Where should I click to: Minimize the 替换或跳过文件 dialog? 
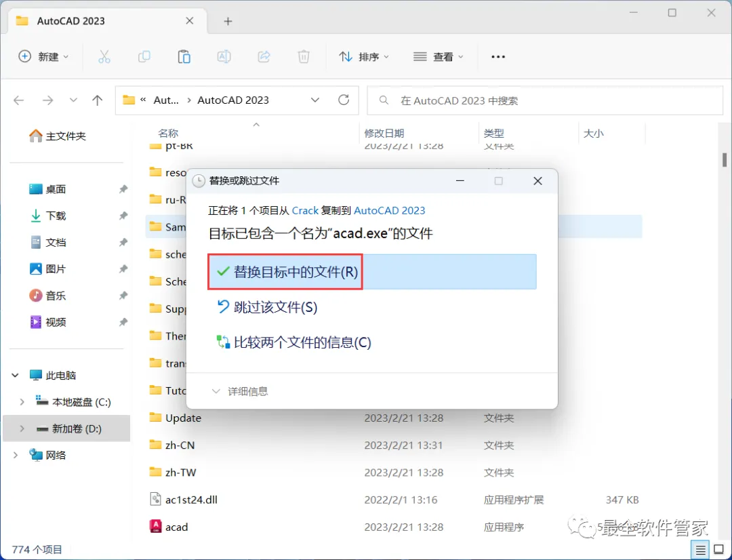pos(460,181)
